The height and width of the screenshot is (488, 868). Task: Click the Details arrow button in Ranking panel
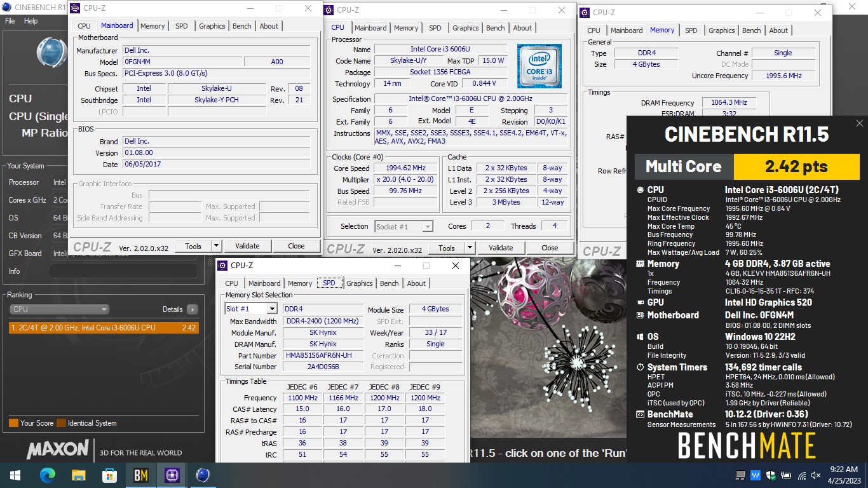coord(193,309)
